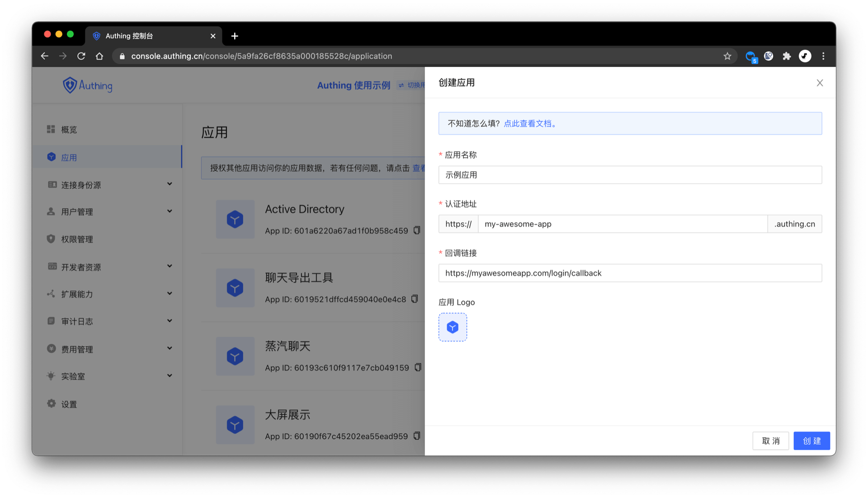Copy the 蒸汽聊天 App ID

[418, 367]
